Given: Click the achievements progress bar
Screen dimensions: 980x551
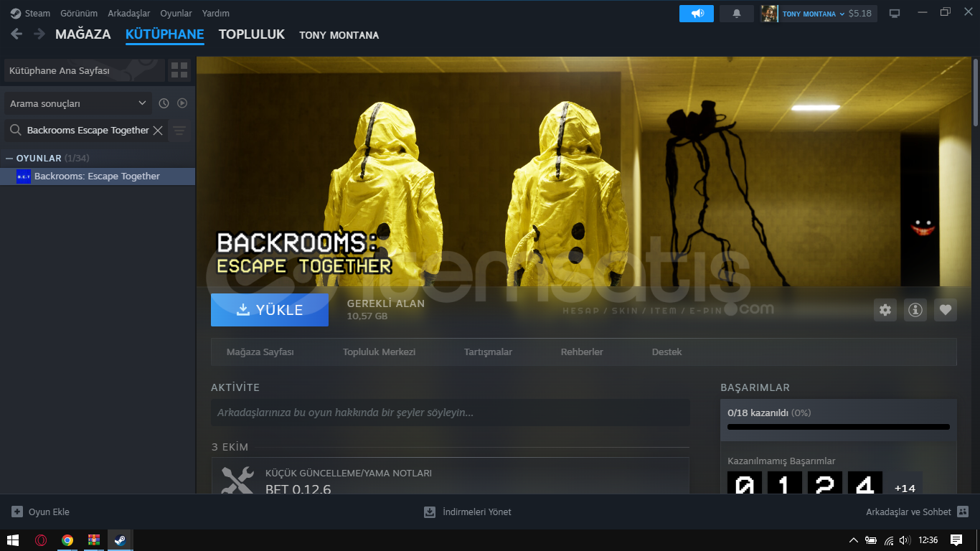Looking at the screenshot, I should pos(839,427).
